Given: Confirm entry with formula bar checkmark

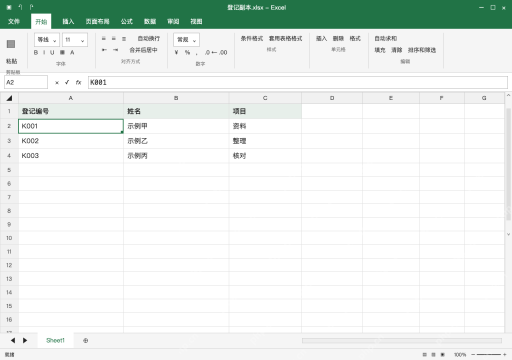Looking at the screenshot, I should tap(67, 82).
